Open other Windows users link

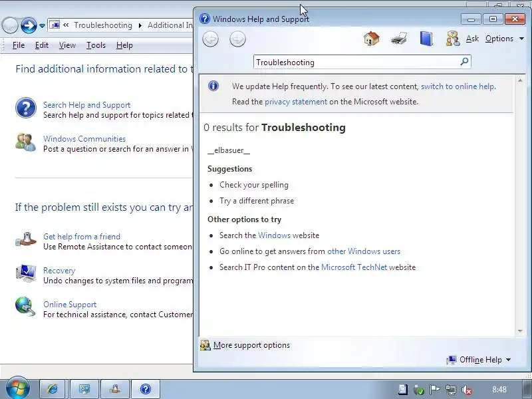pyautogui.click(x=364, y=251)
